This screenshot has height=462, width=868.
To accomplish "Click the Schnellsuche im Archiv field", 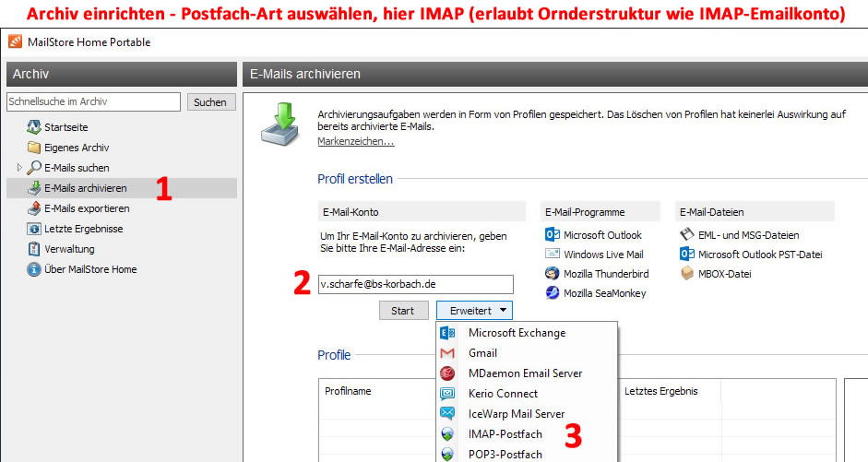I will (93, 101).
